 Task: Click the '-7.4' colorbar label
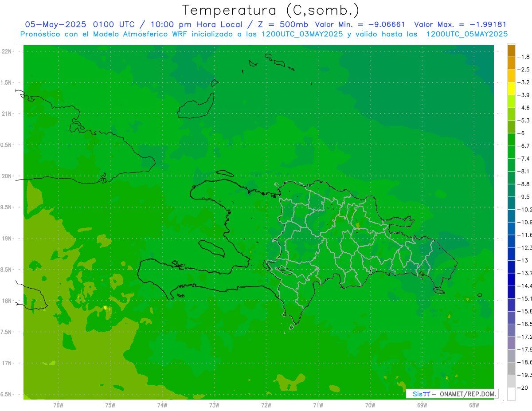coord(524,159)
